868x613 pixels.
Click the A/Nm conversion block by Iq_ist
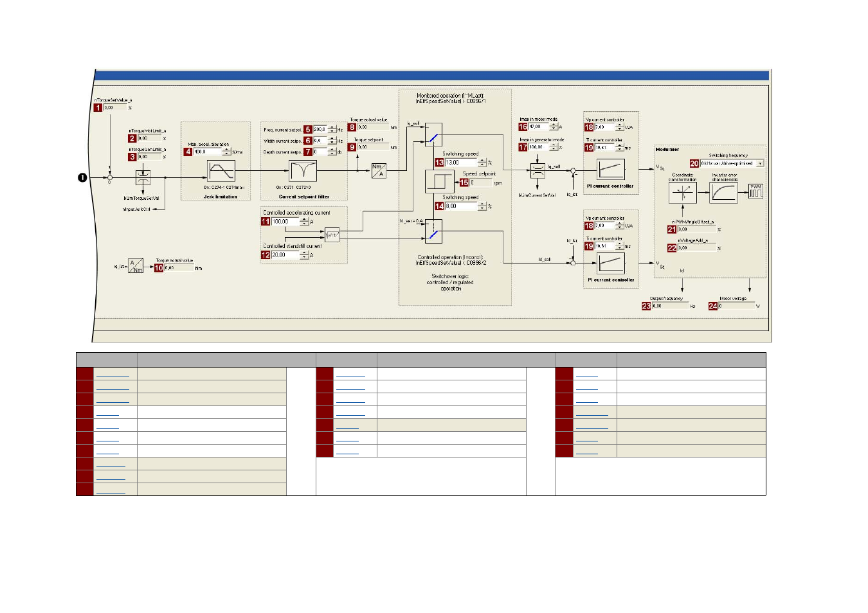pos(136,266)
